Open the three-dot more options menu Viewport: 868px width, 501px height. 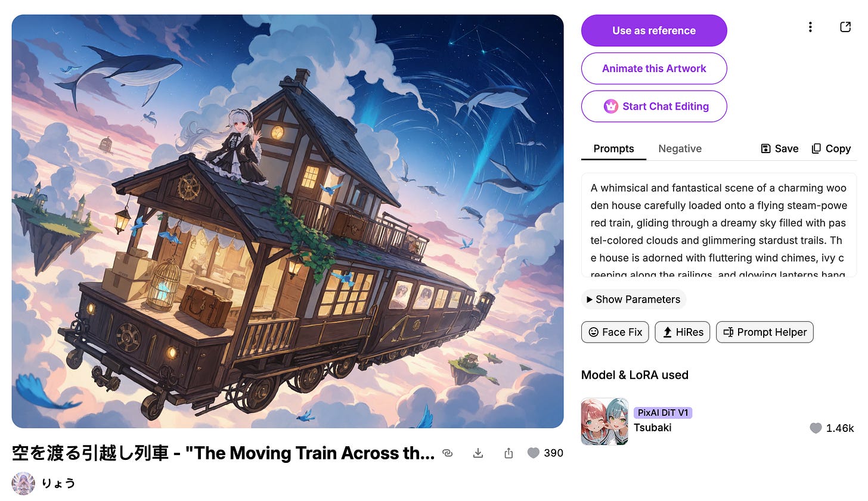[810, 27]
